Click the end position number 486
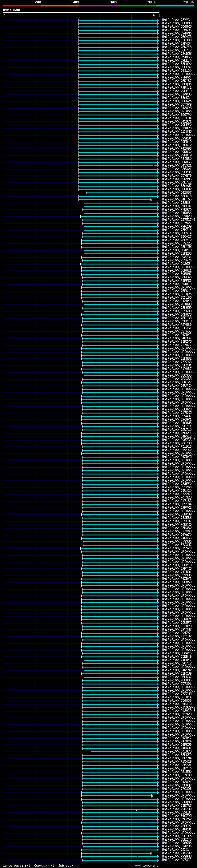 point(155,15)
